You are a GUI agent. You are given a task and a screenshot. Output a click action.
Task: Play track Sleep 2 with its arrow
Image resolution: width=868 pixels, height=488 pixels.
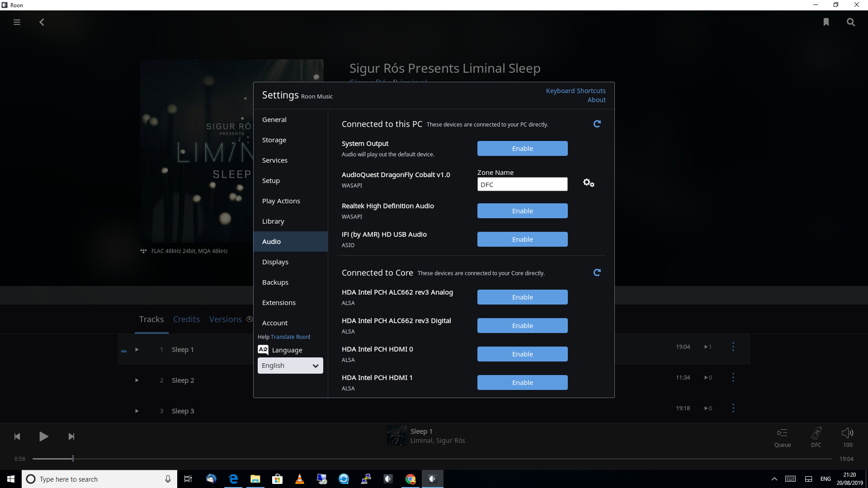pyautogui.click(x=137, y=380)
